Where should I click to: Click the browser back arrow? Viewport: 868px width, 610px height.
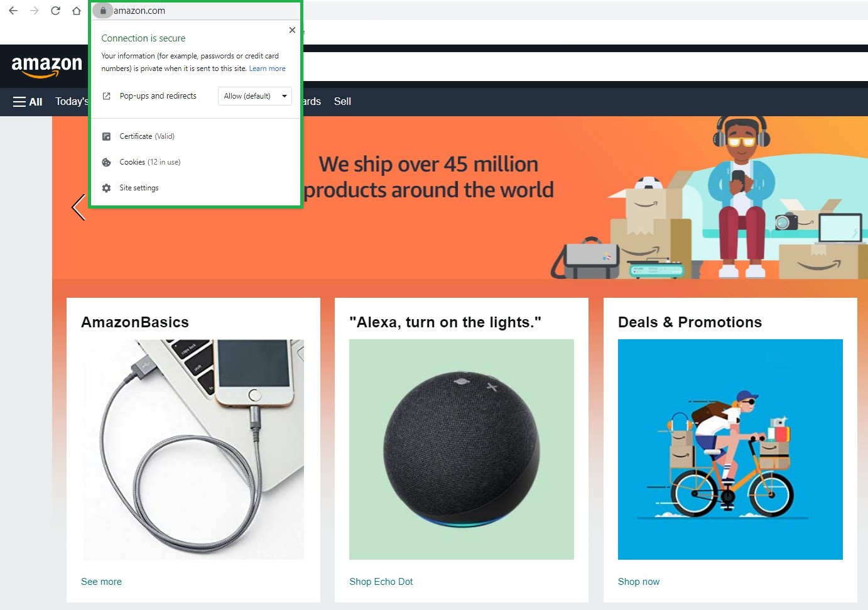[13, 11]
